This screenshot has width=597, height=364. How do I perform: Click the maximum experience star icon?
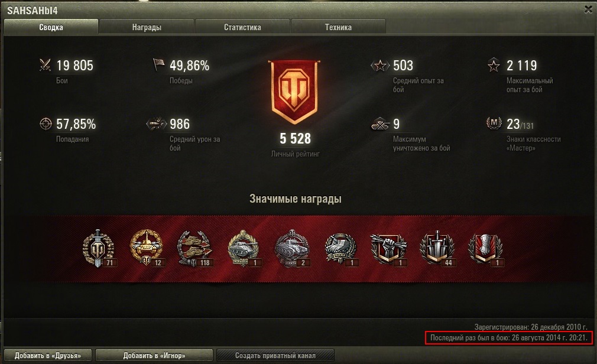coord(494,65)
